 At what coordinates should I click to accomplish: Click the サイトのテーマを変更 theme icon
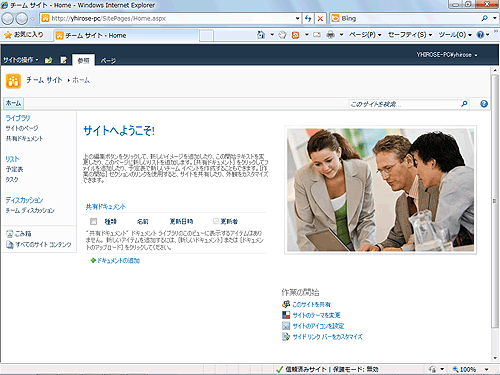pyautogui.click(x=286, y=315)
